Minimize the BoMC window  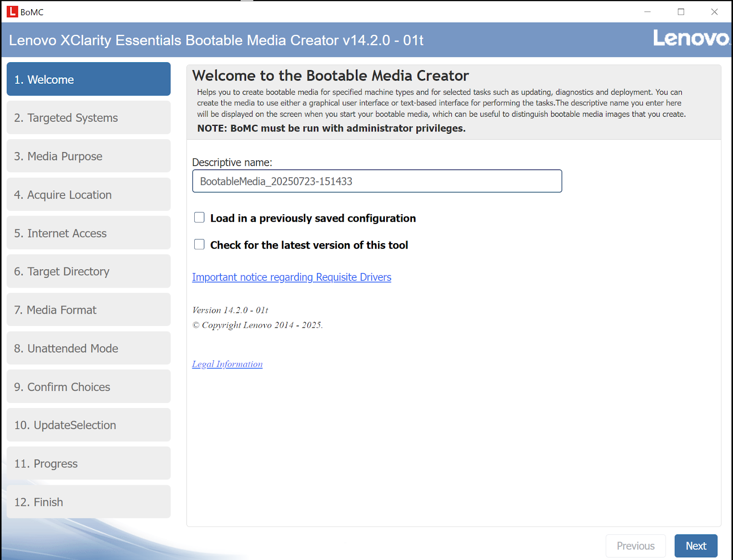coord(647,12)
